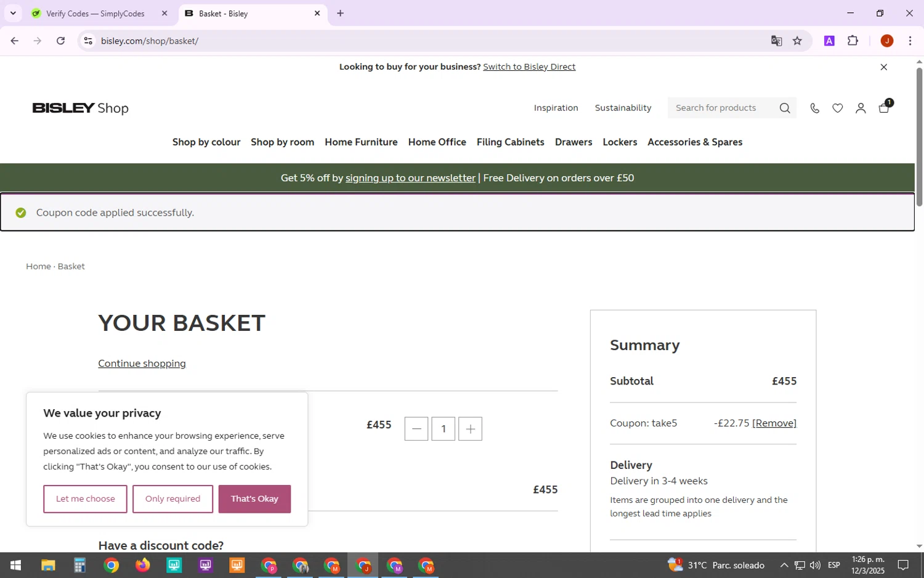924x578 pixels.
Task: Bookmark this page with the star icon
Action: 797,41
